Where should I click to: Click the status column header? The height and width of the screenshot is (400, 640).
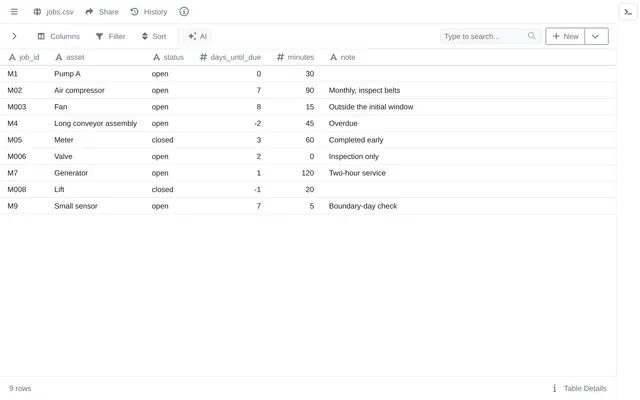(x=169, y=57)
